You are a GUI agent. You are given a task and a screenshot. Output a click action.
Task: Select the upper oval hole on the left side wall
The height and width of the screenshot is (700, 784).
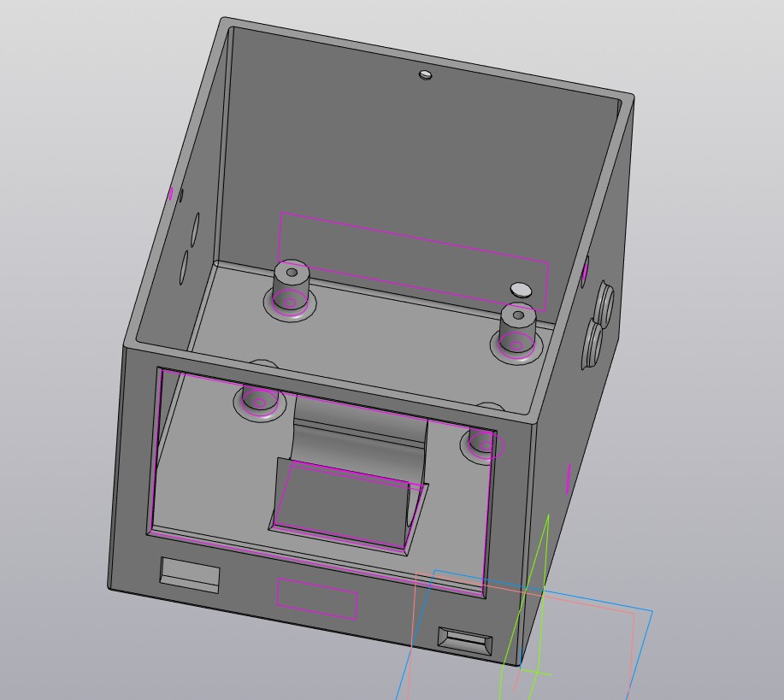194,230
